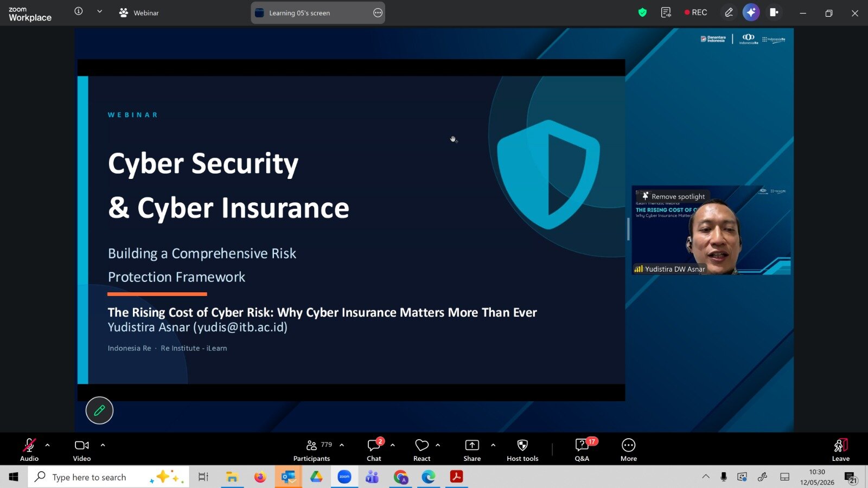Switch to Outlook in the taskbar

(288, 477)
